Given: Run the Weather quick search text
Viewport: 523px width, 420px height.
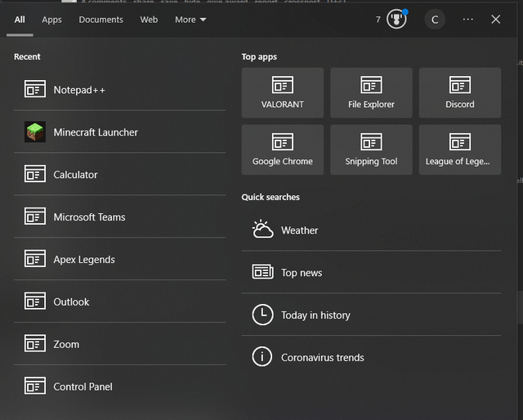Looking at the screenshot, I should pos(300,230).
